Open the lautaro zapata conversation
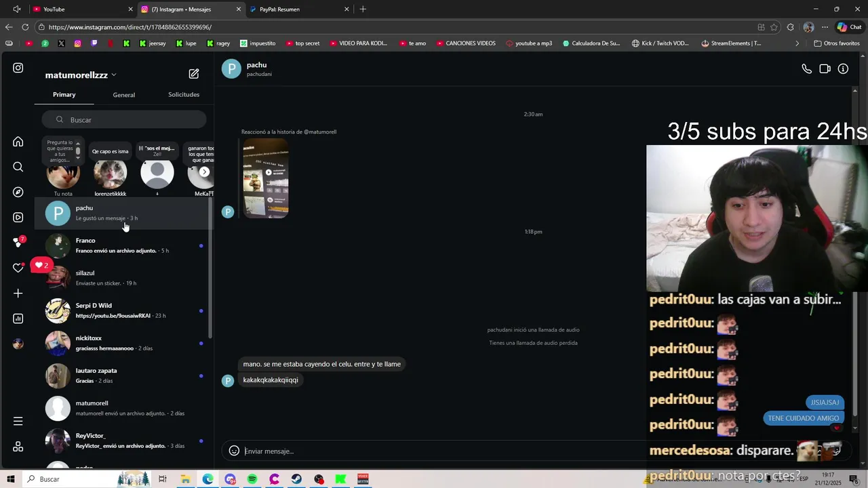 click(123, 375)
